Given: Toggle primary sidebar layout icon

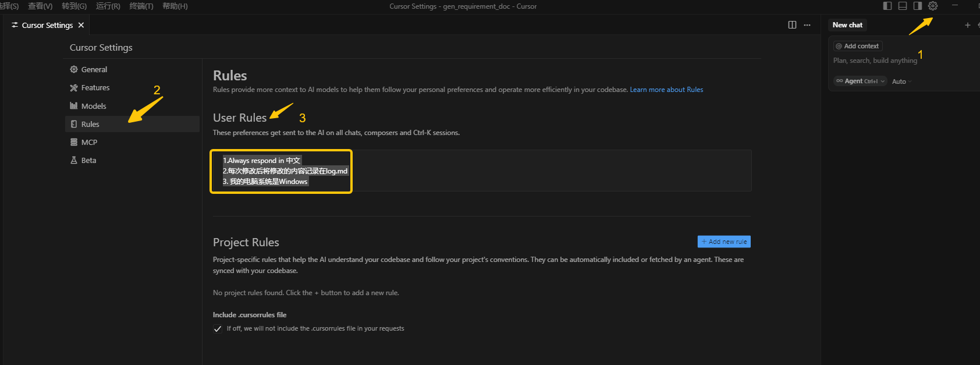Looking at the screenshot, I should (x=887, y=6).
